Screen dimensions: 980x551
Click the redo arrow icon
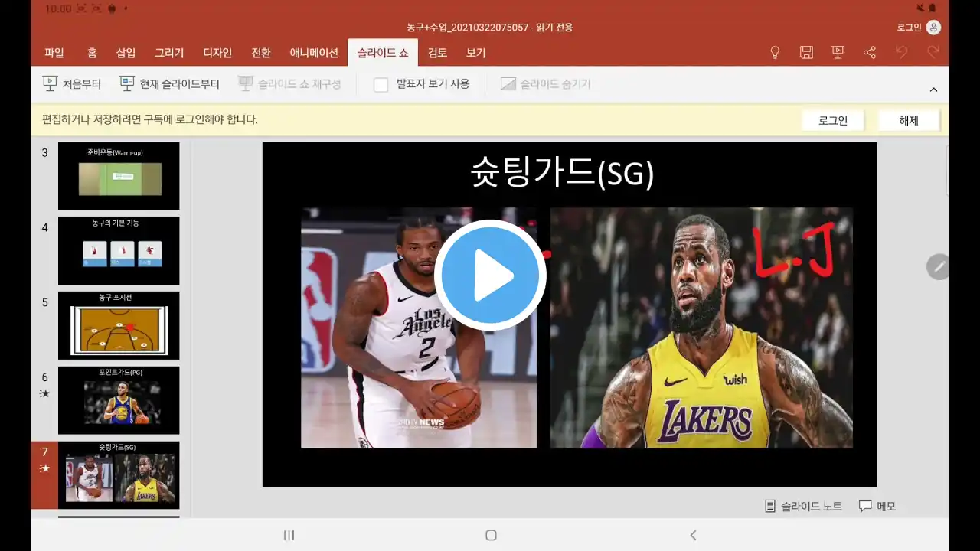933,52
